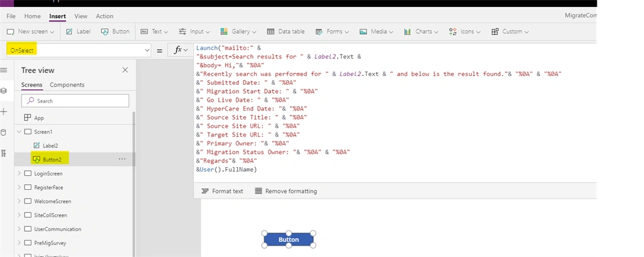Select WelcomeScreen in the tree
Viewport: 644px width, 257px height.
[53, 201]
